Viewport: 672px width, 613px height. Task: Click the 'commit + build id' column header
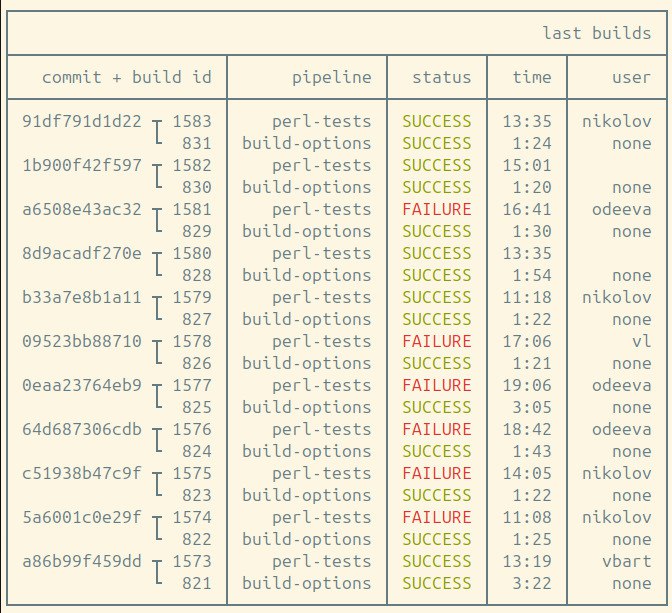point(127,77)
